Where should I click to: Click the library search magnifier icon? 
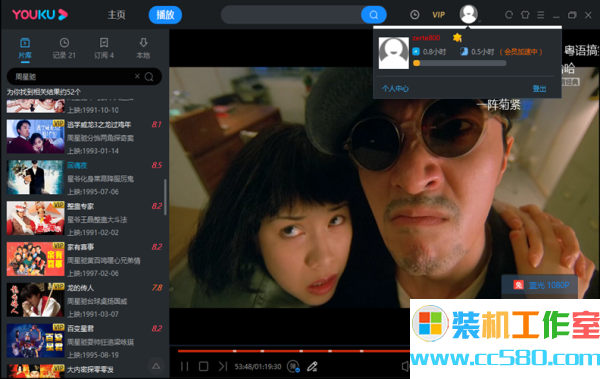(x=149, y=77)
